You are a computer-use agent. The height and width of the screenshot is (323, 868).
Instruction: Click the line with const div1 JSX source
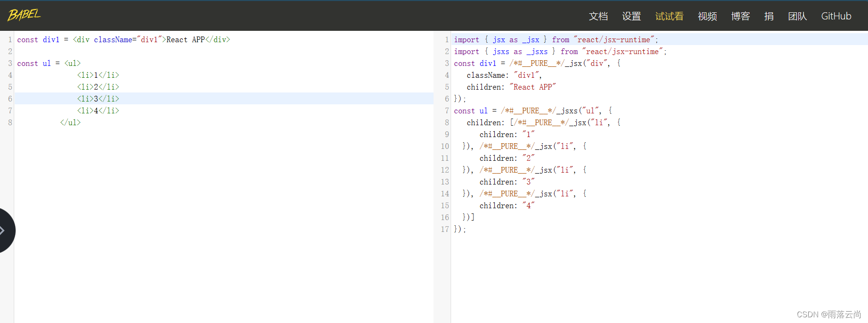[123, 39]
